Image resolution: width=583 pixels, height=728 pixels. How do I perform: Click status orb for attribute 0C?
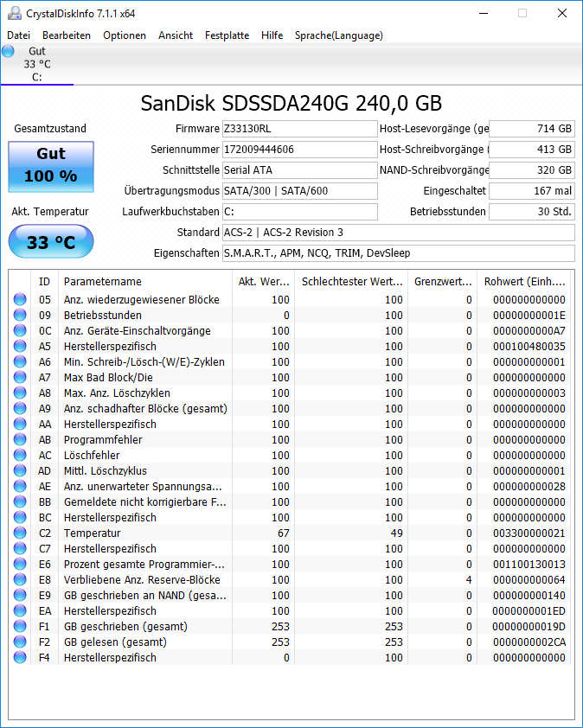[x=20, y=330]
